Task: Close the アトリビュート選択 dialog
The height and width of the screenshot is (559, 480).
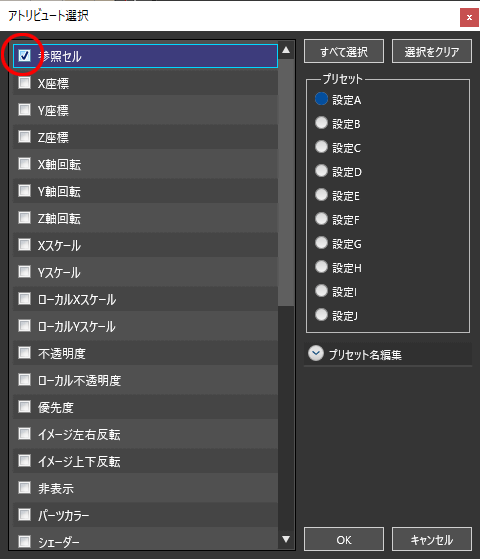Action: pyautogui.click(x=469, y=17)
